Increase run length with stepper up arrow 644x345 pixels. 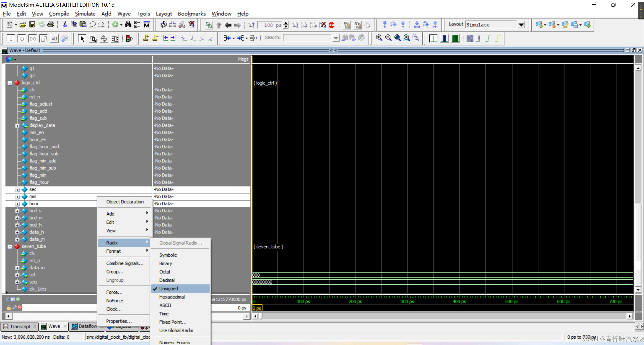click(x=286, y=23)
